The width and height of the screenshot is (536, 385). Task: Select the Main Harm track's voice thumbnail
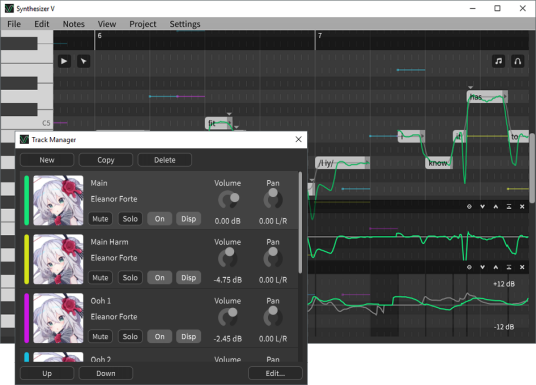click(x=58, y=259)
